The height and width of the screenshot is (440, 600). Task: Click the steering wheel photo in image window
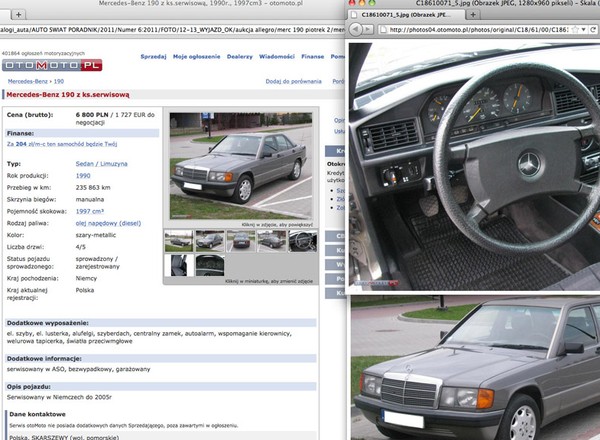pyautogui.click(x=474, y=166)
